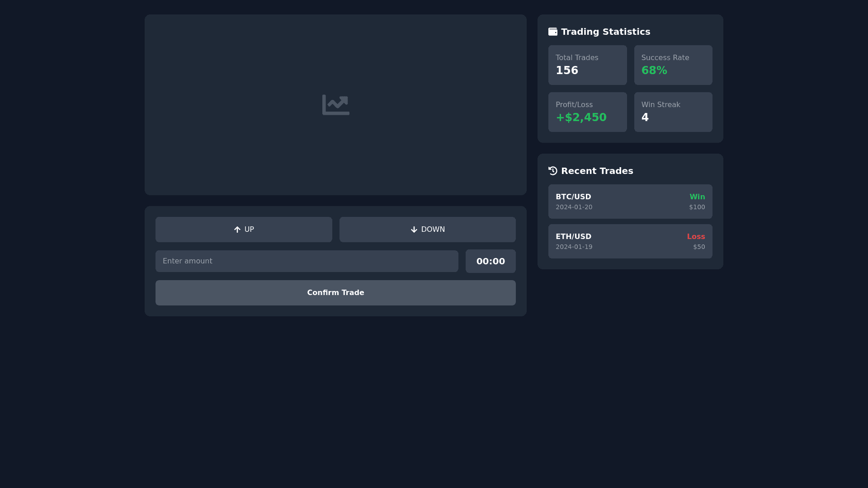Click the Success Rate 68% card
The image size is (868, 488).
coord(673,65)
